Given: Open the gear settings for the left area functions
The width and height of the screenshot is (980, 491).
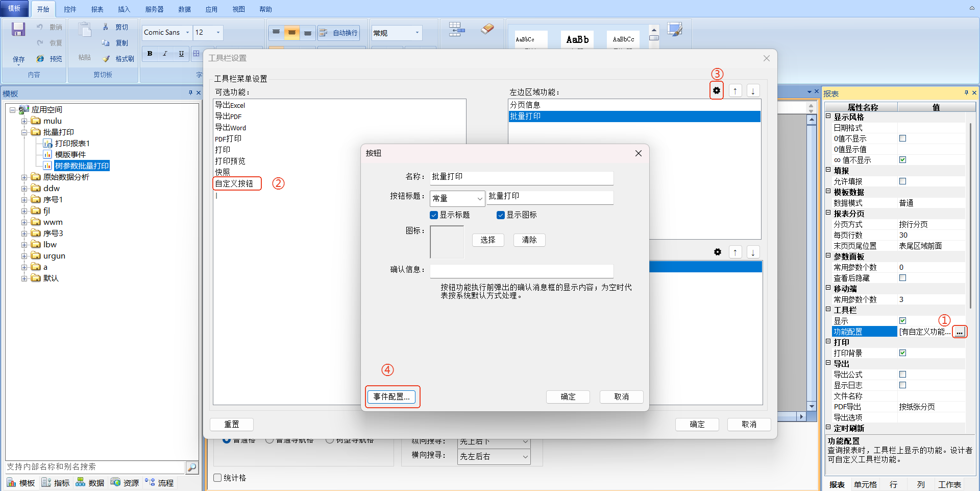Looking at the screenshot, I should [717, 91].
